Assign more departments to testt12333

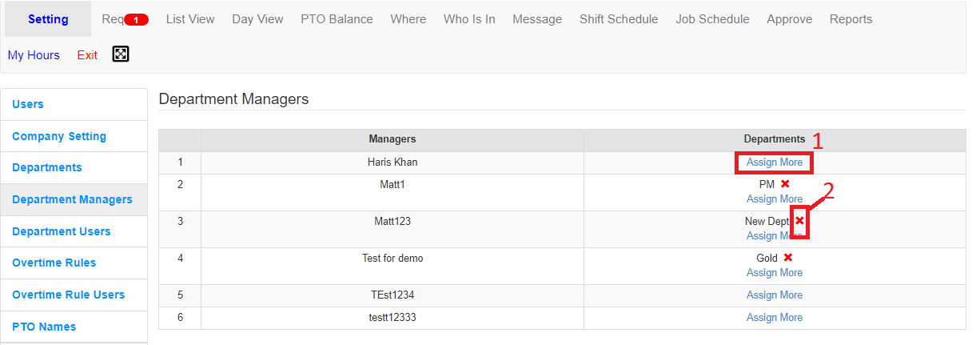[775, 318]
